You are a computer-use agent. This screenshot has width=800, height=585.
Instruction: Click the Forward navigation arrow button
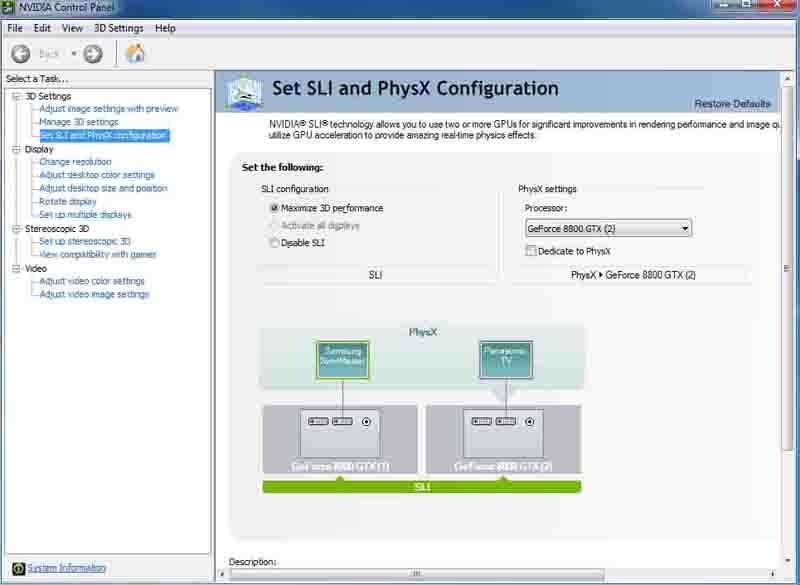[93, 54]
